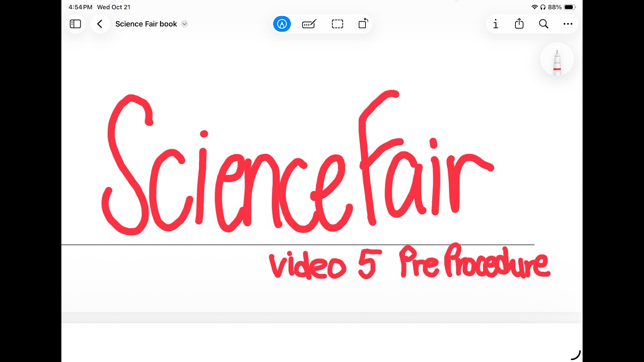
Task: Open the more options ellipsis menu
Action: point(568,24)
